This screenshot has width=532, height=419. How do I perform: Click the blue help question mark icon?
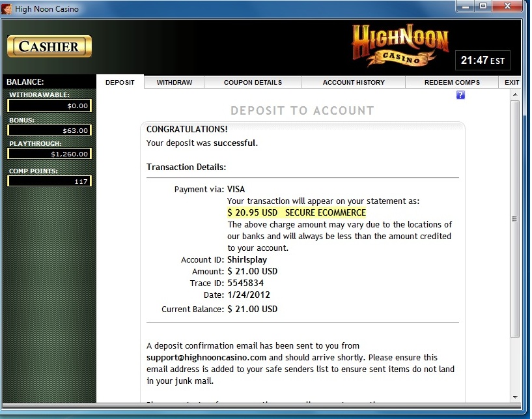pos(460,95)
